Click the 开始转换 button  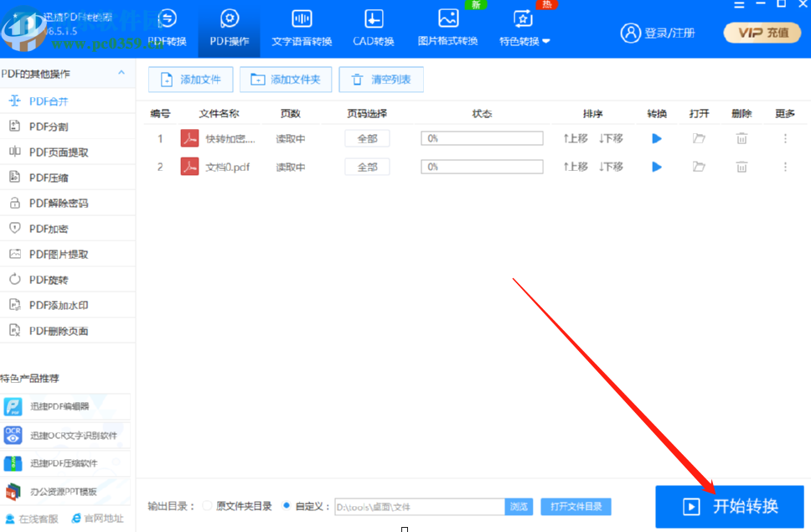(730, 506)
